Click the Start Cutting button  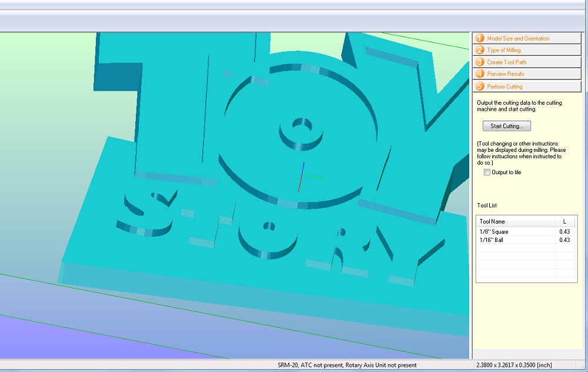click(x=507, y=126)
